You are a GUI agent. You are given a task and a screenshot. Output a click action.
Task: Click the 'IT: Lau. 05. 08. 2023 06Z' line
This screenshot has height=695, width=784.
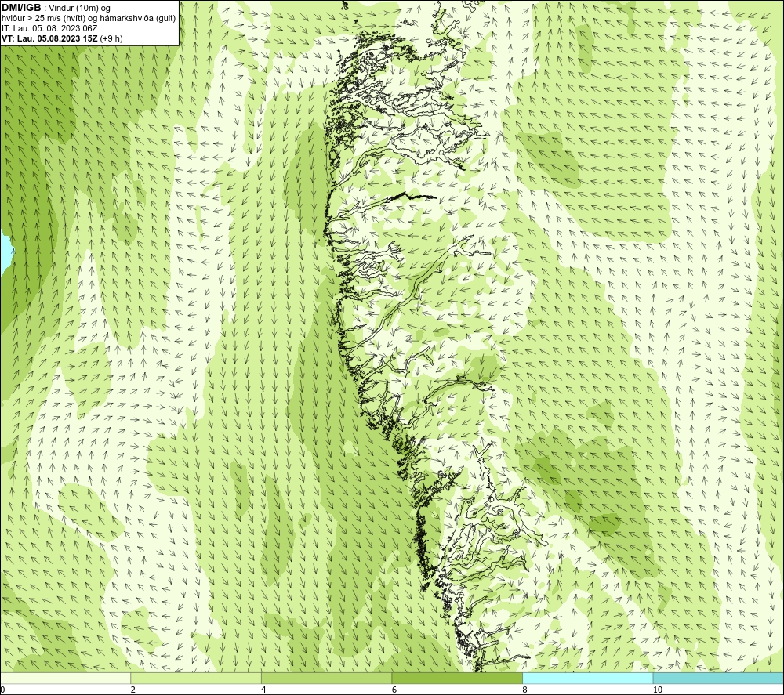click(x=50, y=28)
